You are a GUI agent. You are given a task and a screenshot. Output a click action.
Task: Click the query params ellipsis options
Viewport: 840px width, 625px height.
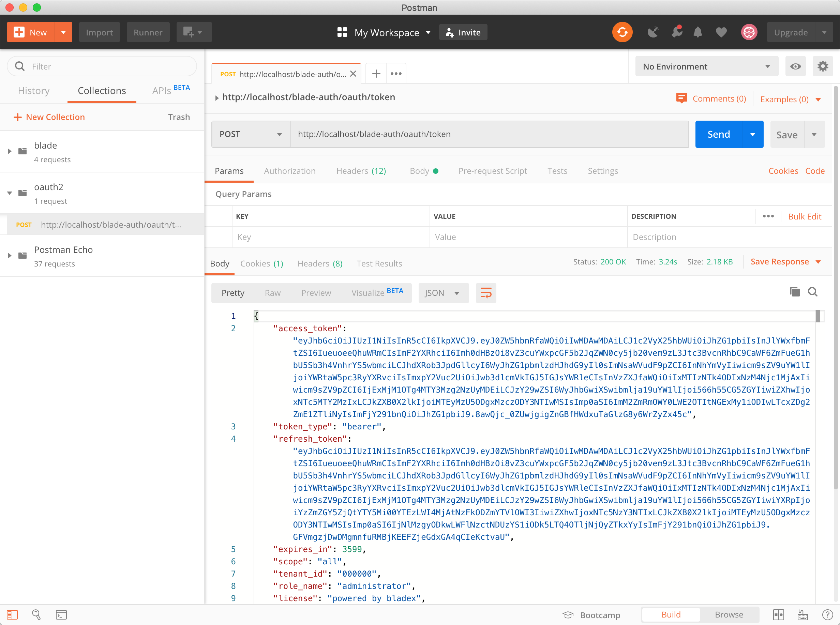(x=768, y=216)
